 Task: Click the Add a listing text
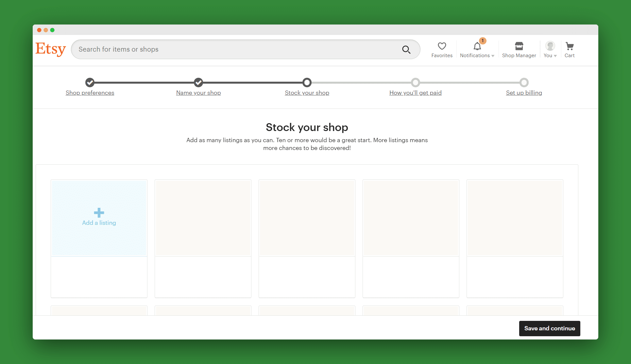pos(99,223)
